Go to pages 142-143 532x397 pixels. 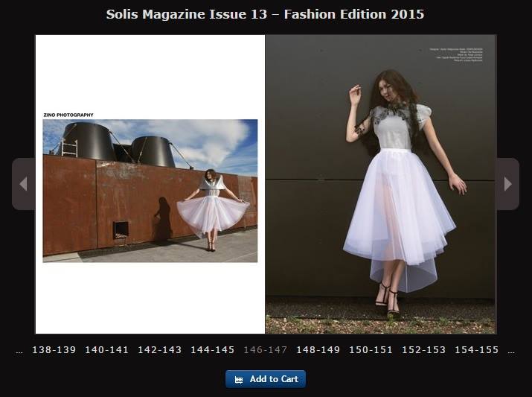(159, 350)
